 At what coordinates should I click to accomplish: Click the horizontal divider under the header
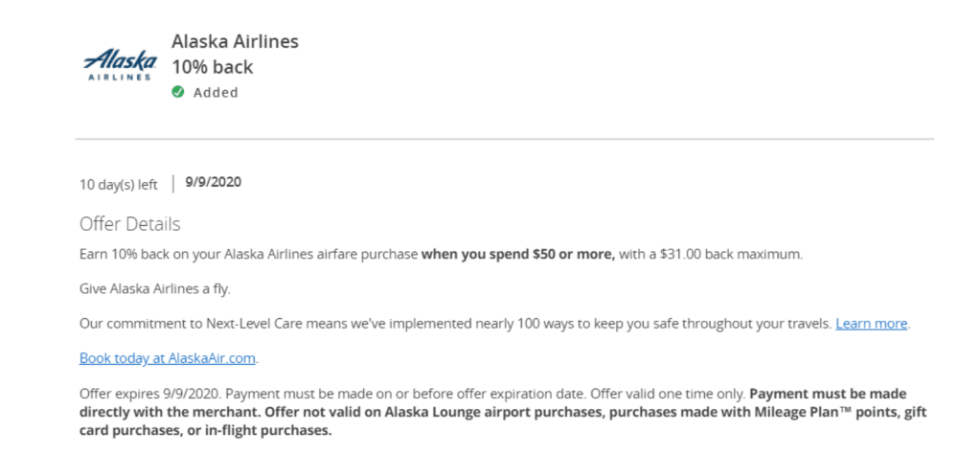pos(504,140)
